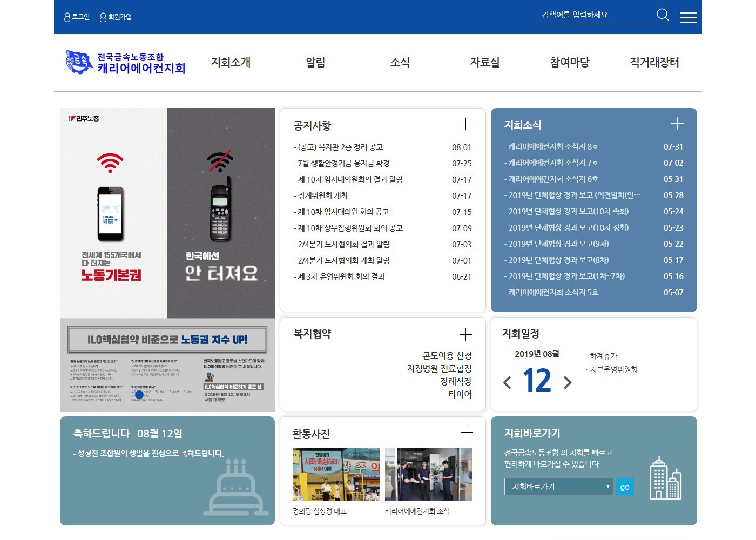Click plus icon in 복지협약 panel
This screenshot has width=756, height=540.
click(465, 334)
